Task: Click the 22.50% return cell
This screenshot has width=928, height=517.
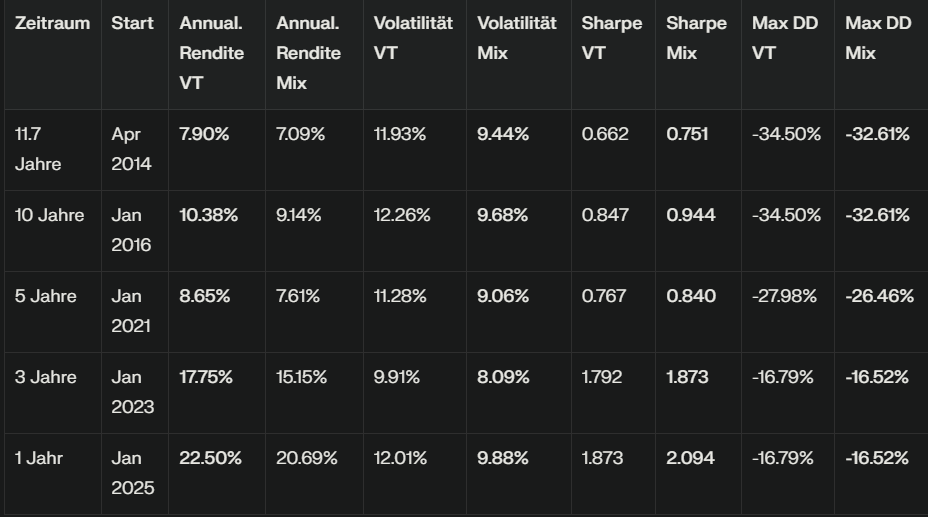Action: tap(210, 458)
